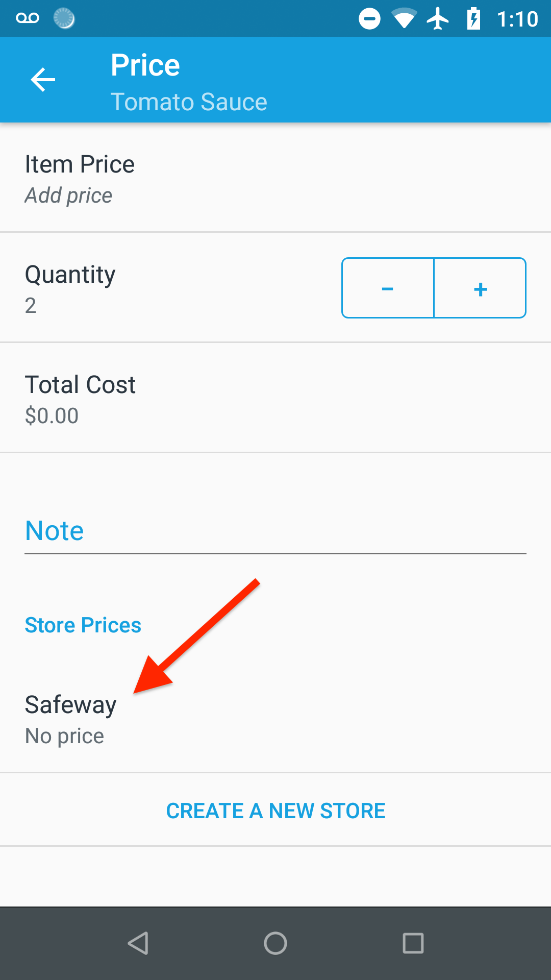Tap the Wi-Fi status icon
The image size is (551, 980).
[404, 19]
